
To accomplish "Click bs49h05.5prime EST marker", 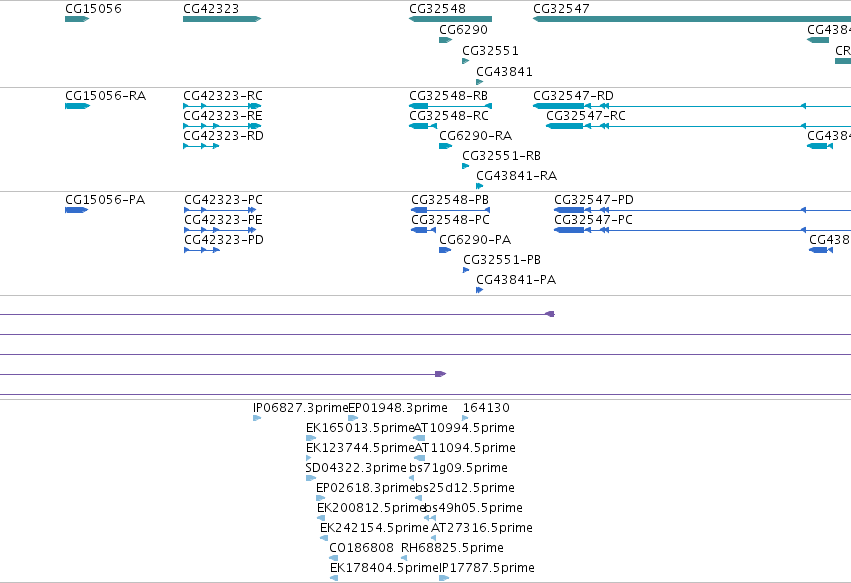I will (430, 518).
